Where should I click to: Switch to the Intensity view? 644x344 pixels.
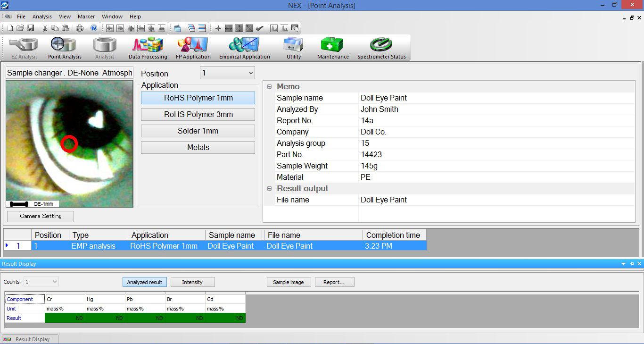coord(192,282)
